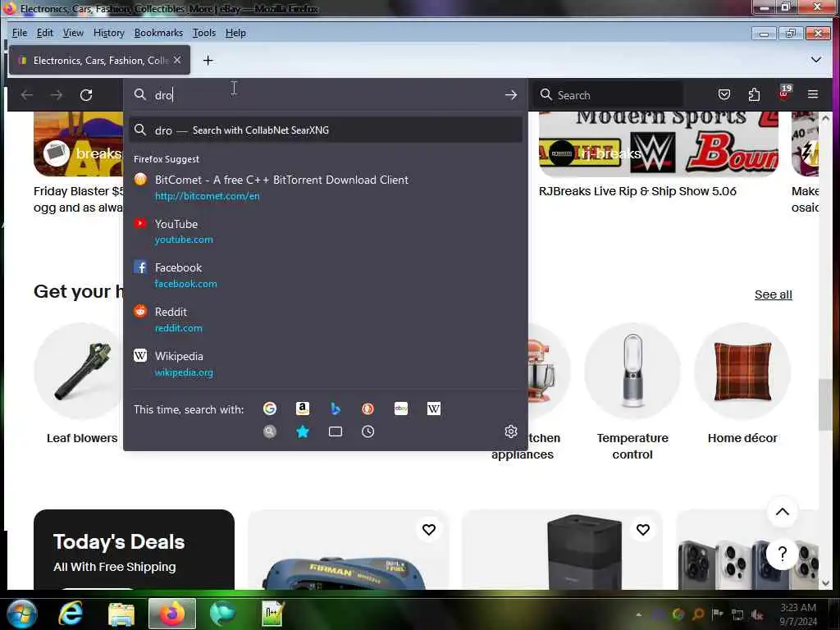This screenshot has width=840, height=630.
Task: Click the go arrow in address bar
Action: [x=510, y=95]
